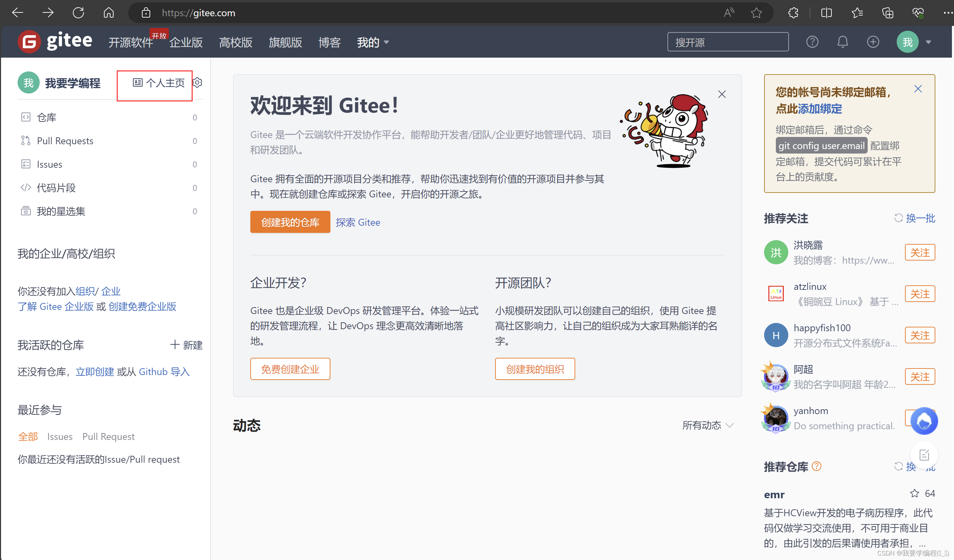Follow user 洪晓露
The width and height of the screenshot is (954, 560).
[x=919, y=252]
